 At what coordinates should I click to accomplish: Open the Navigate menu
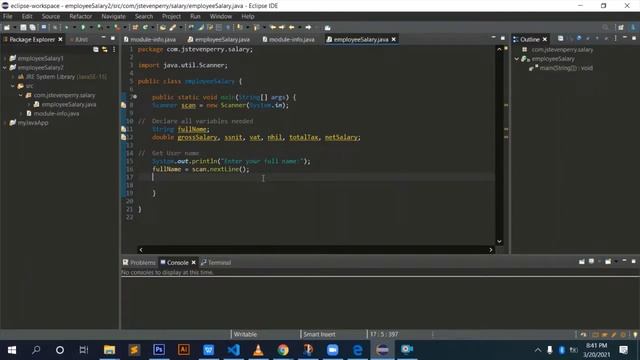click(x=113, y=16)
